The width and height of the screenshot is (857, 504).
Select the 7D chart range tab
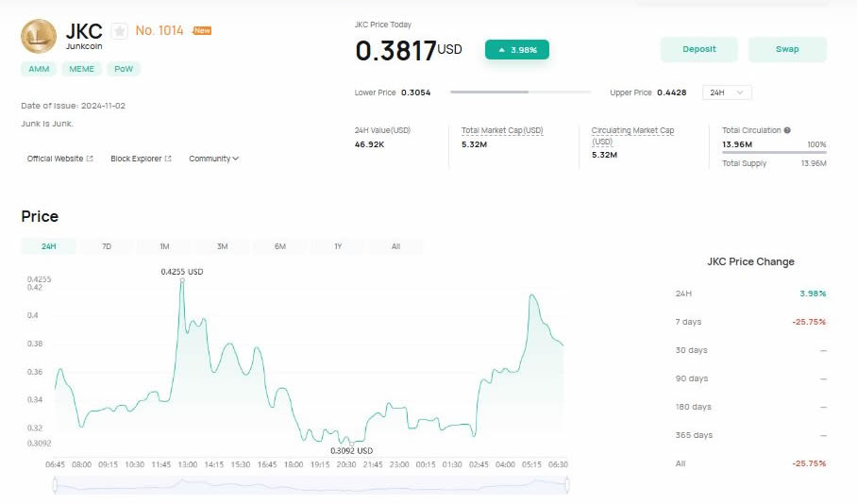[x=107, y=246]
